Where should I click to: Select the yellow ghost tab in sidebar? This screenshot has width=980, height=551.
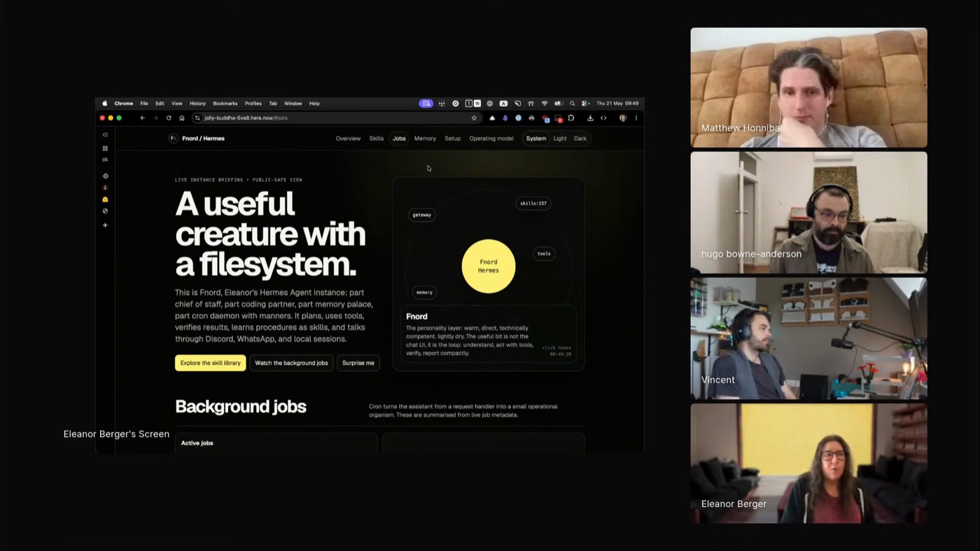105,200
